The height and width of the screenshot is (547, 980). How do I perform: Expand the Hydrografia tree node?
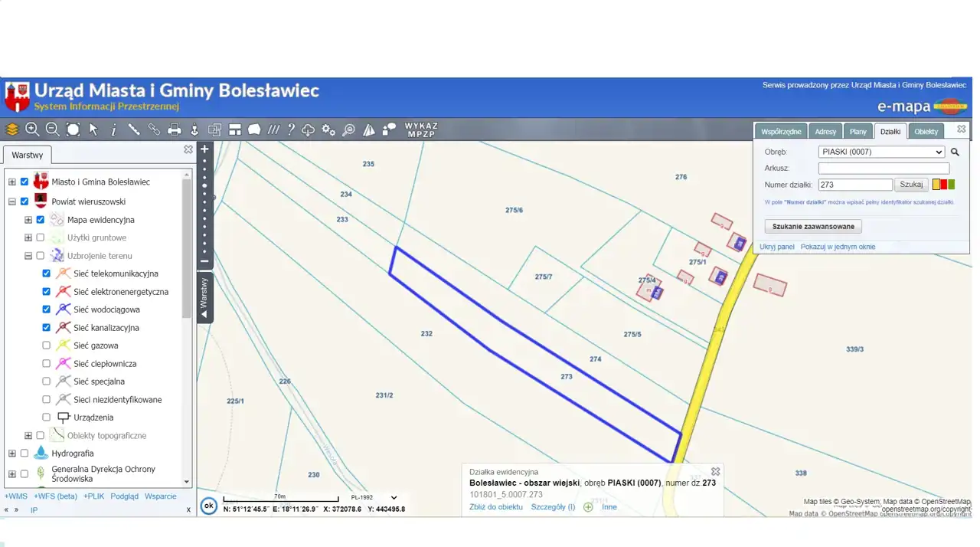12,454
